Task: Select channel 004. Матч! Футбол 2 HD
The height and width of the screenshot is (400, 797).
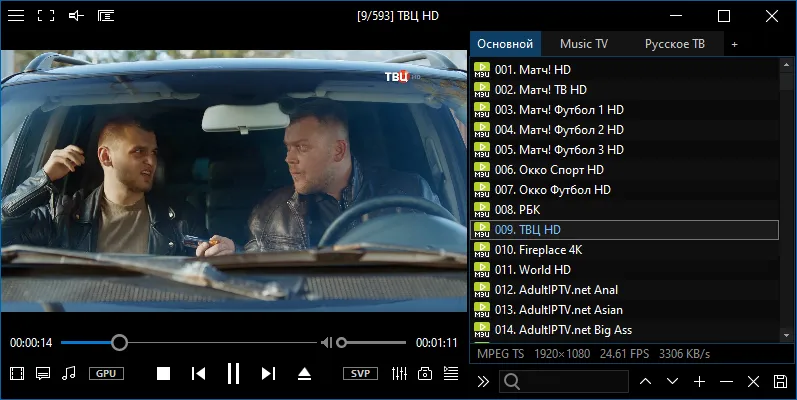Action: click(x=624, y=130)
